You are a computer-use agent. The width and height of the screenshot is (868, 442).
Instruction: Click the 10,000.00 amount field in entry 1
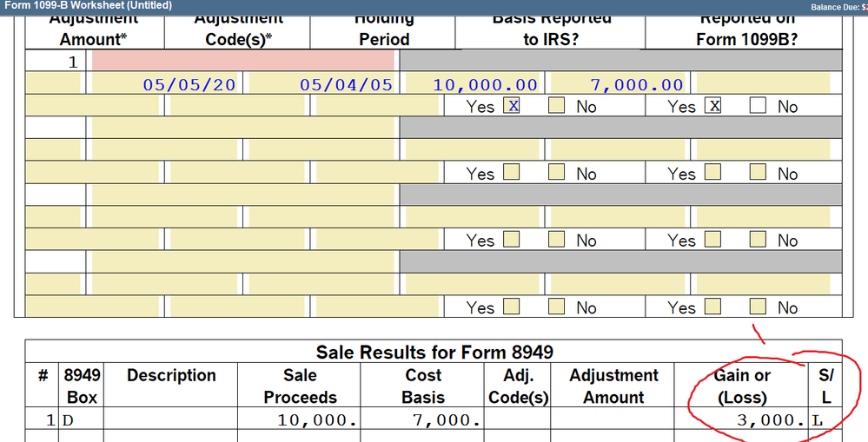[474, 84]
